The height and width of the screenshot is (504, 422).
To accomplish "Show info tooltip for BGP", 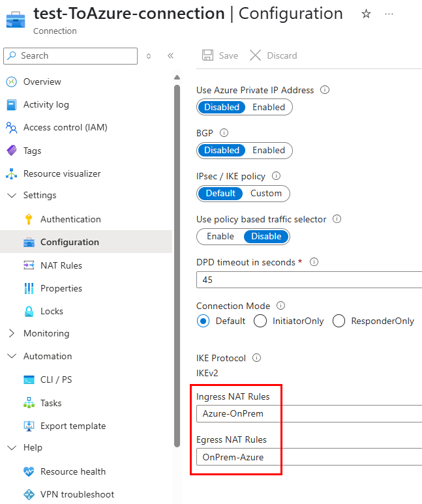I will (224, 133).
